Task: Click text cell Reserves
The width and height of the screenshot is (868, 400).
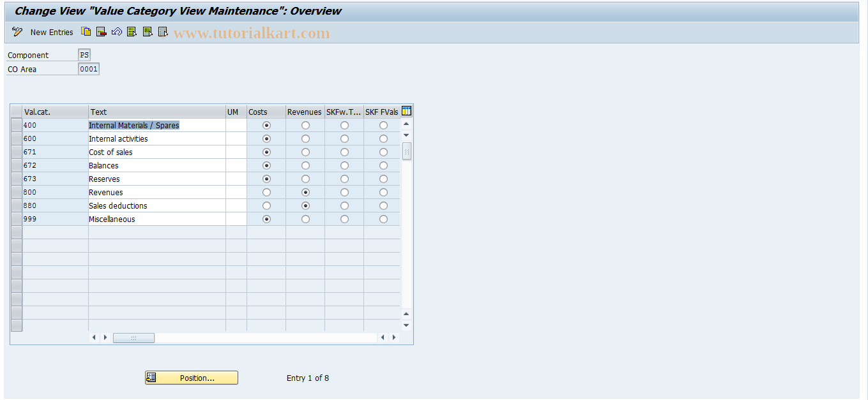Action: pyautogui.click(x=157, y=179)
